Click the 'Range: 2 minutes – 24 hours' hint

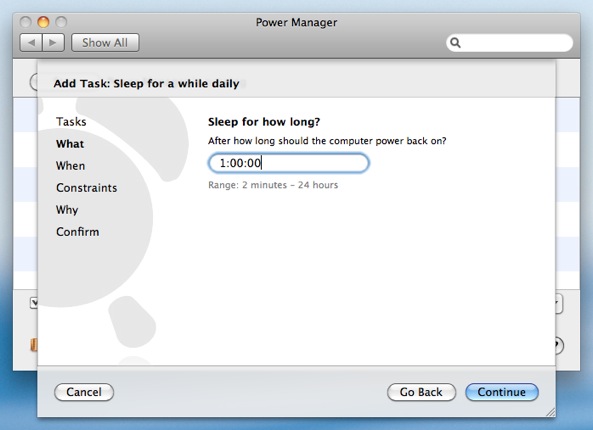[273, 185]
